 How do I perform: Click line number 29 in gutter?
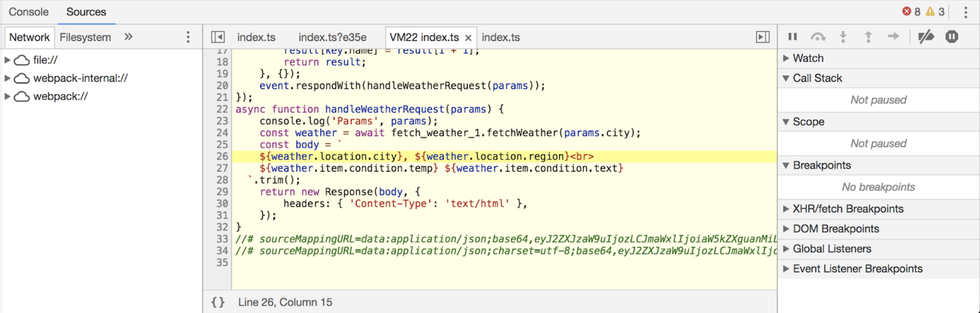(x=222, y=192)
